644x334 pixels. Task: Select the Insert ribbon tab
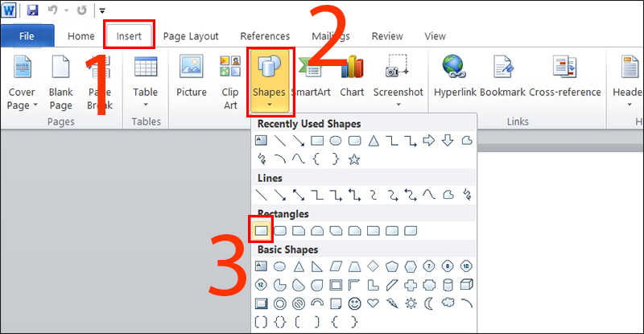[129, 36]
